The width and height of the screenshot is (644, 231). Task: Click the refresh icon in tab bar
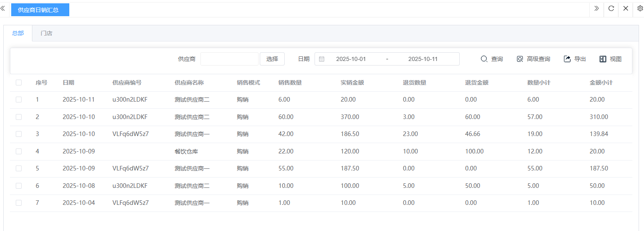pos(611,8)
